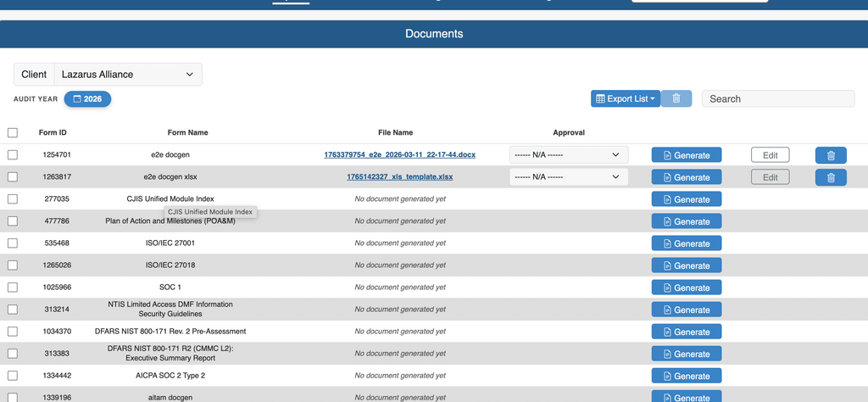This screenshot has height=402, width=868.
Task: Select the CJIS Unified Module Index checkbox
Action: click(x=13, y=198)
